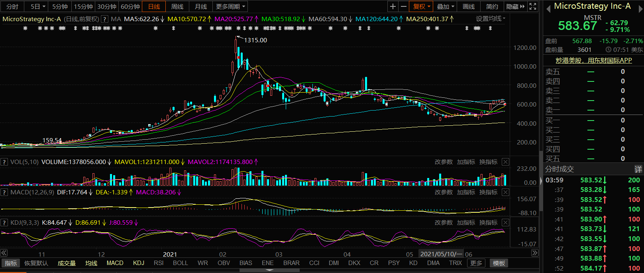The height and width of the screenshot is (273, 644).
Task: Enable the RSI indicator
Action: coord(159,263)
